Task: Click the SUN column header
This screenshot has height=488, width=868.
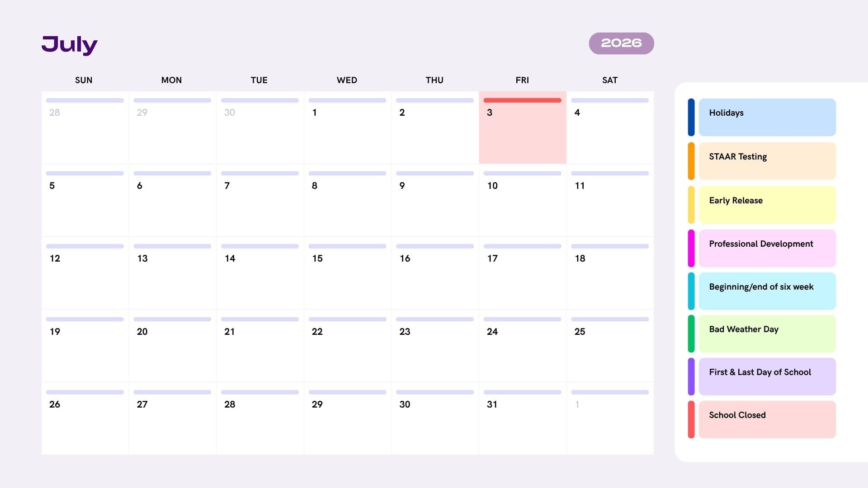Action: tap(84, 80)
